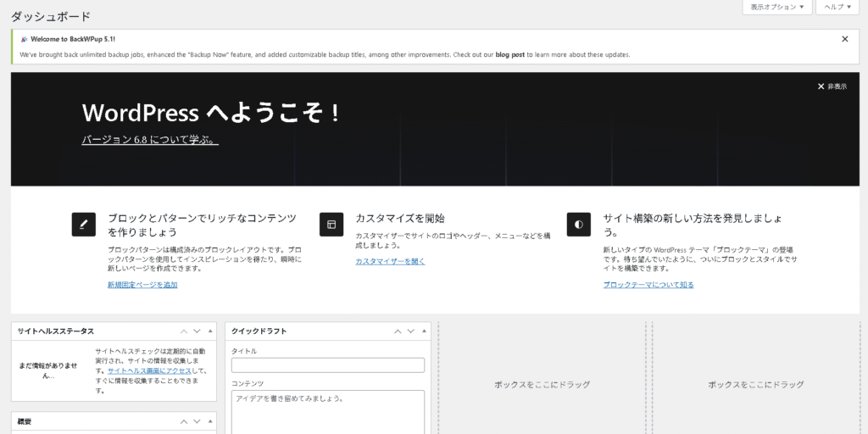This screenshot has height=434, width=868.
Task: Click the layout customizer icon
Action: coord(331,224)
